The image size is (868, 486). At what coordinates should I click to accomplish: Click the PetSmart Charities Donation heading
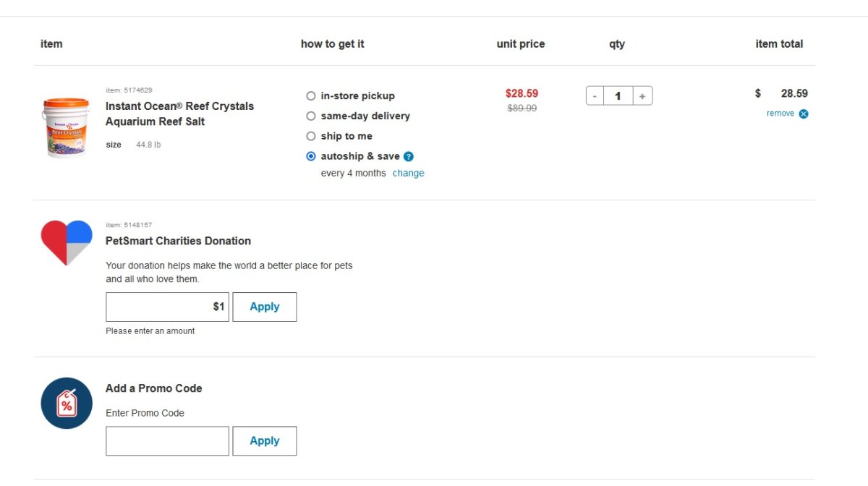point(179,241)
